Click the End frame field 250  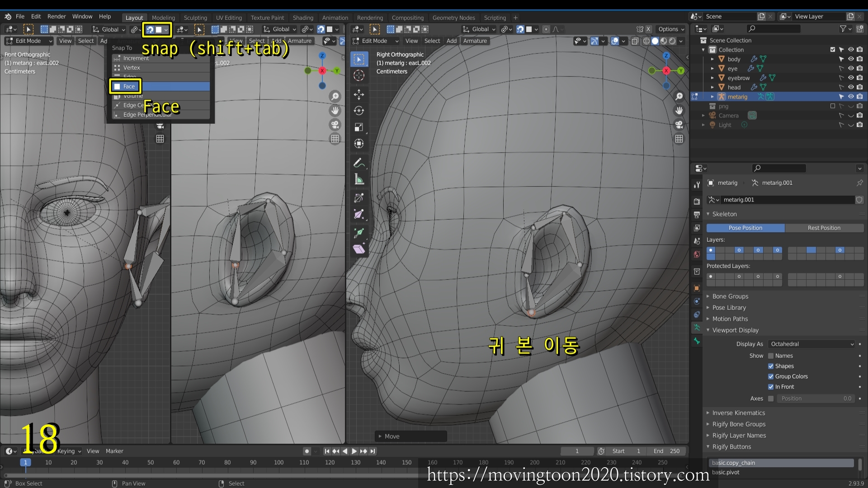click(x=666, y=451)
